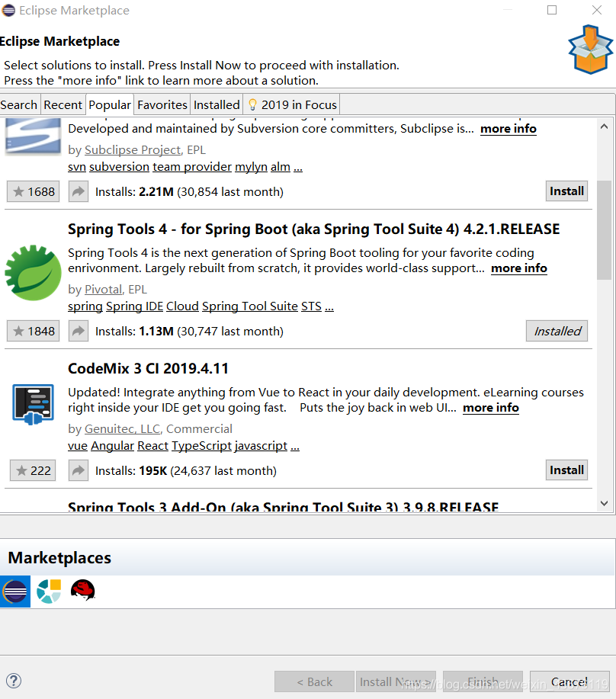Share Spring Tools 4 using arrow icon
The height and width of the screenshot is (699, 616).
point(79,332)
